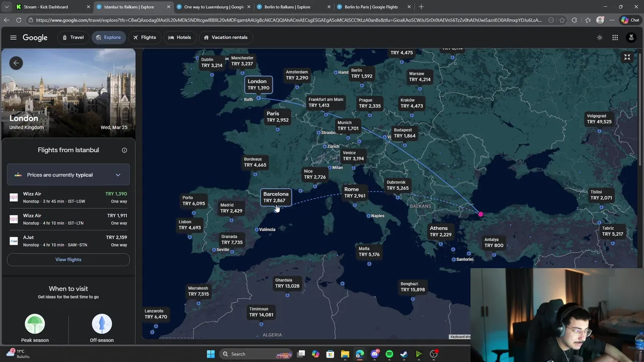
Task: Open weather widget showing 11°C
Action: tap(18, 353)
